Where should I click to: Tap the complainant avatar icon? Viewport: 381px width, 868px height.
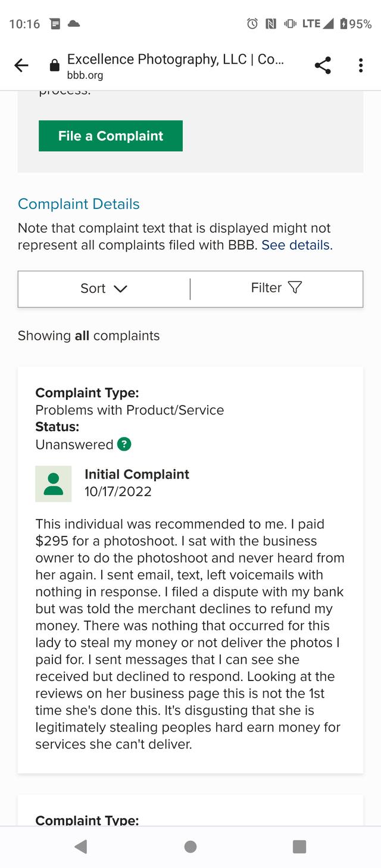pos(54,483)
